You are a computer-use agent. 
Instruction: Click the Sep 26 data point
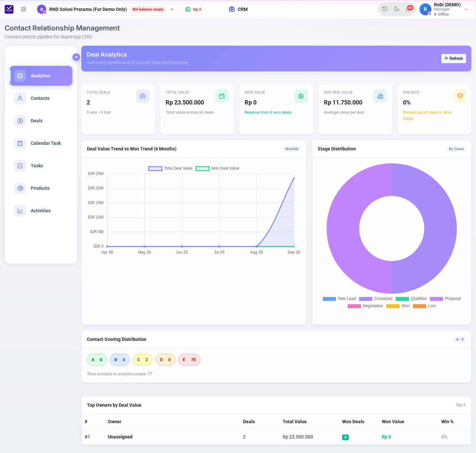pos(294,178)
